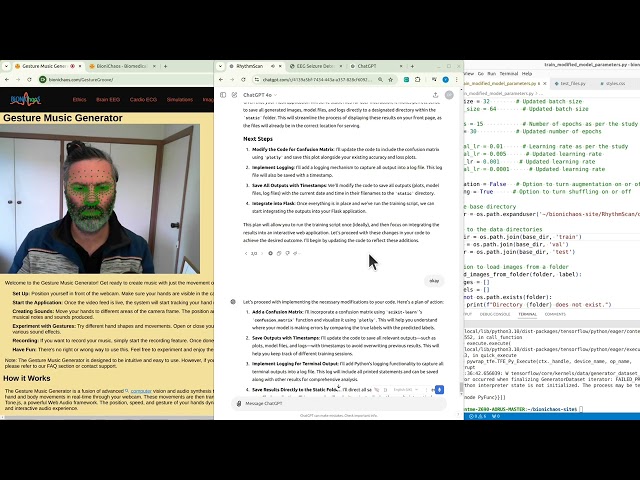Viewport: 640px width, 480px height.
Task: Expand tab search dropdown in left browser
Action: point(6,66)
